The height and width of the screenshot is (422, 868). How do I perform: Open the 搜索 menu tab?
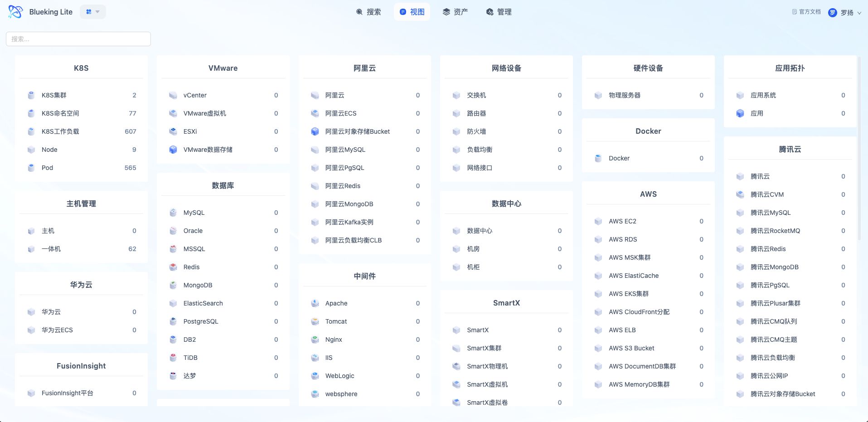pyautogui.click(x=368, y=12)
